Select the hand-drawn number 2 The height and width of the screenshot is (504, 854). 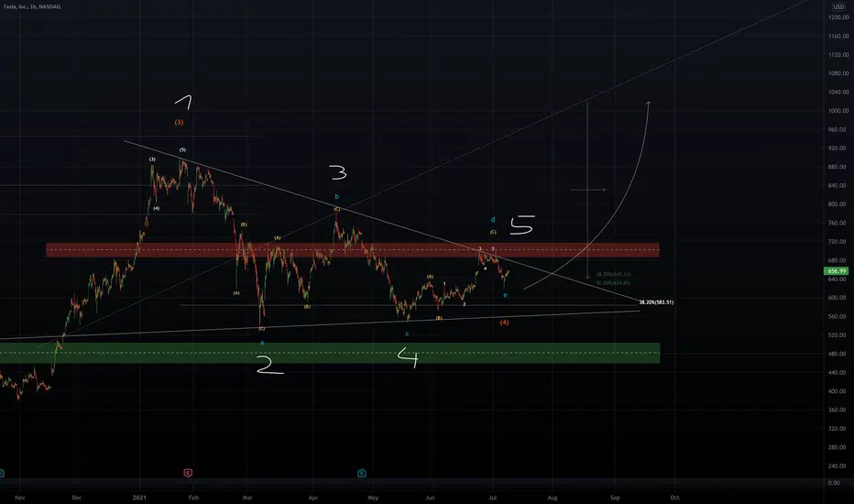(x=269, y=365)
